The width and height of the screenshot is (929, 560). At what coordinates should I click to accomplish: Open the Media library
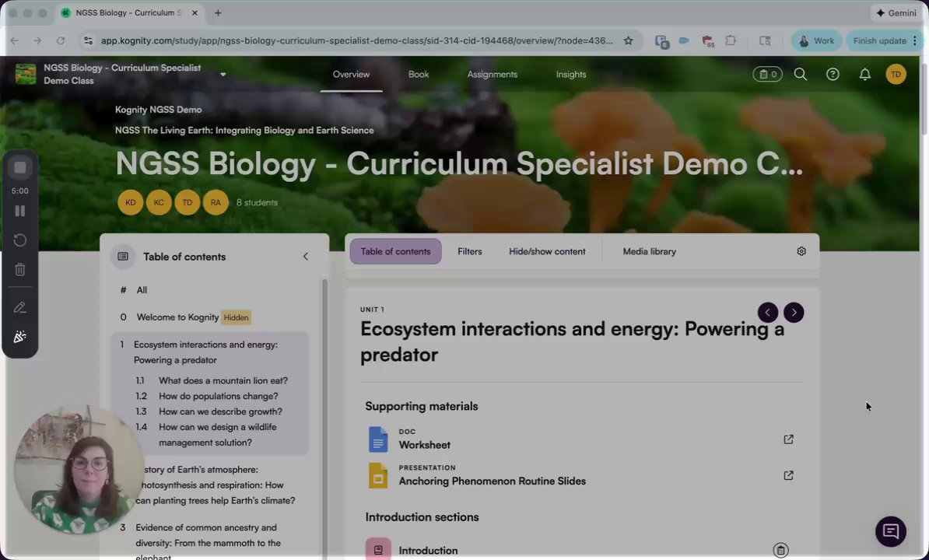650,251
